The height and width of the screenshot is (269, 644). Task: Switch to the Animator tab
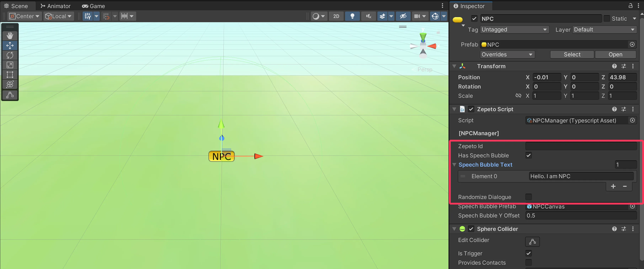(x=55, y=6)
